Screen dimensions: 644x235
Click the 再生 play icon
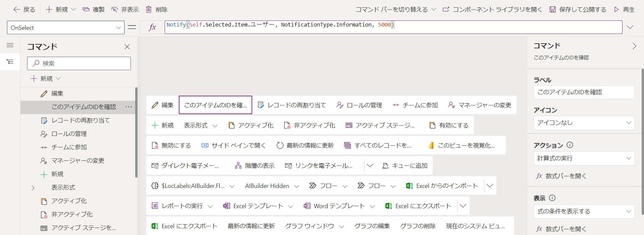[x=616, y=9]
